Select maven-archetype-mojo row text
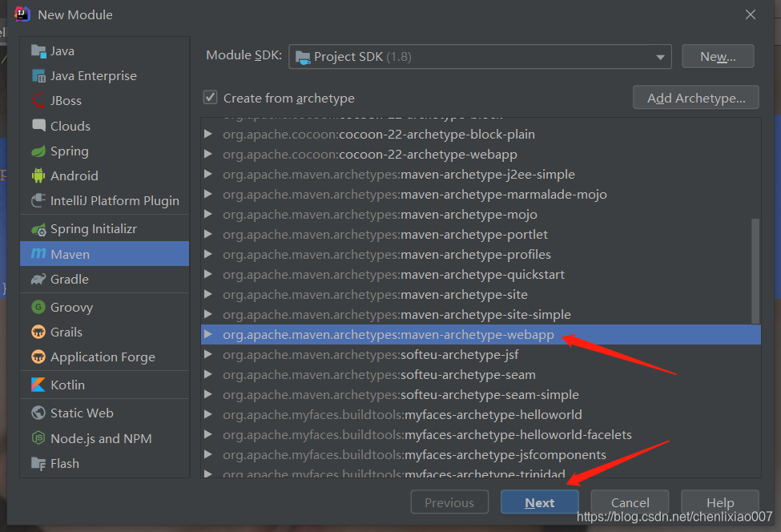Image resolution: width=781 pixels, height=532 pixels. coord(380,214)
